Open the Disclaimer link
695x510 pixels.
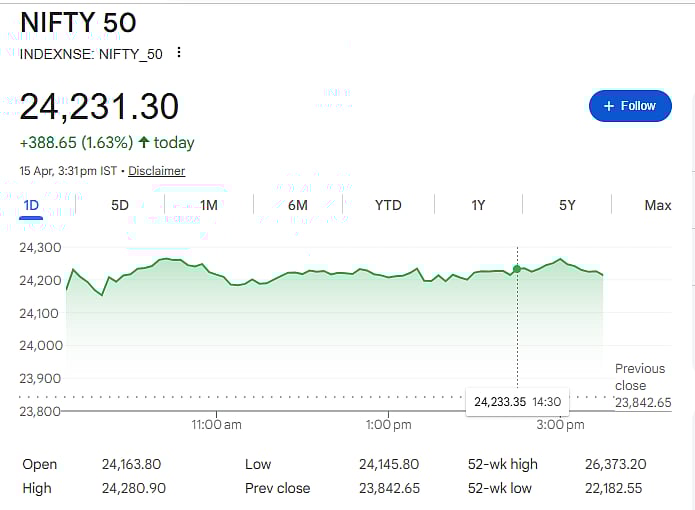(x=156, y=171)
